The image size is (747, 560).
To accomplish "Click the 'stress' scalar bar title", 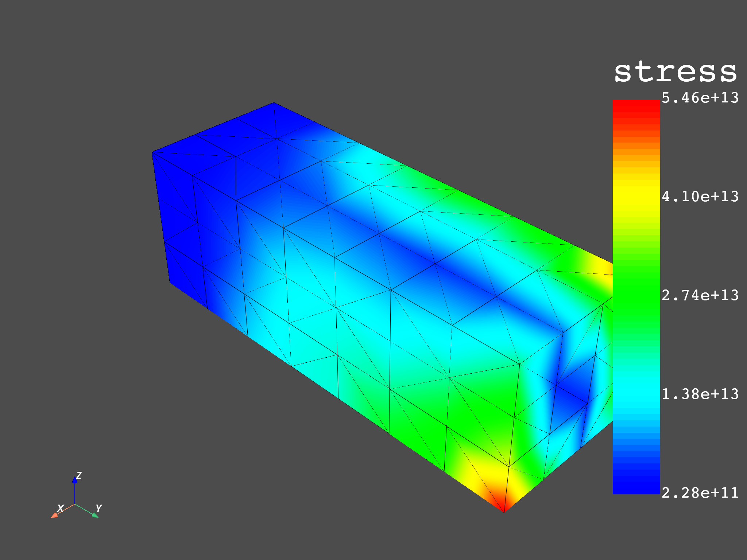I will (676, 71).
